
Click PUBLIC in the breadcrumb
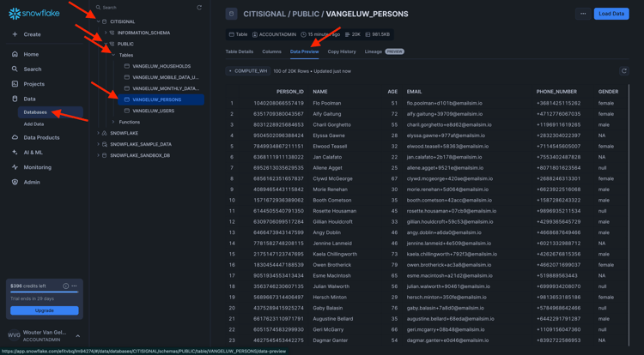pyautogui.click(x=305, y=14)
